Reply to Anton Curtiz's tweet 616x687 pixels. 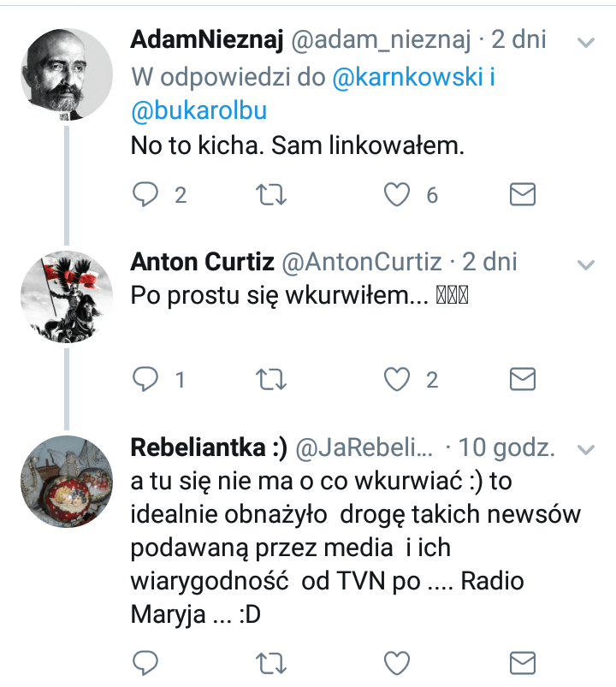point(145,379)
